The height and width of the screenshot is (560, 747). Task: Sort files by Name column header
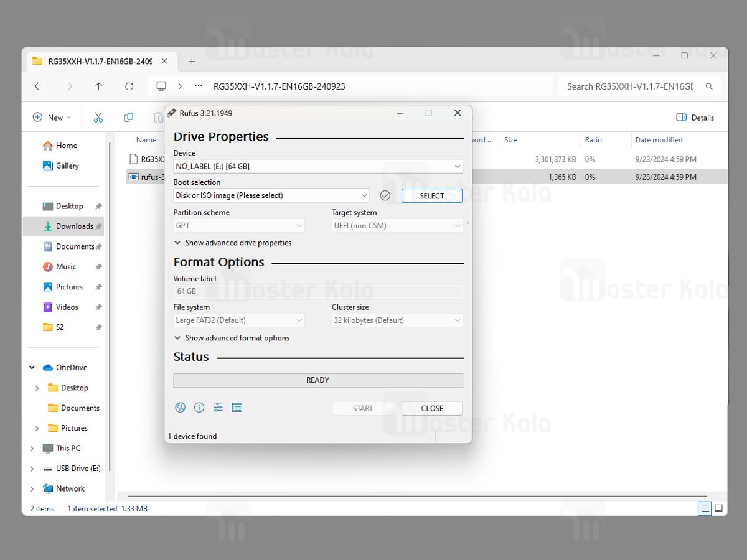[146, 140]
